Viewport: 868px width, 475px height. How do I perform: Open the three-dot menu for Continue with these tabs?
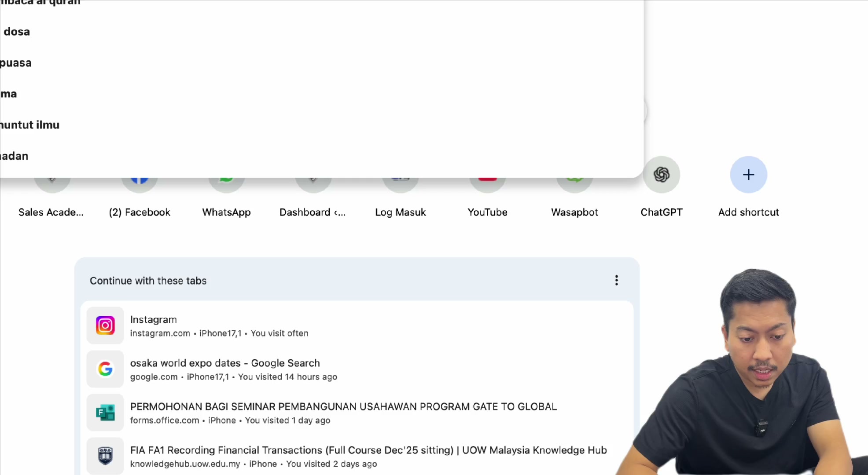[616, 281]
